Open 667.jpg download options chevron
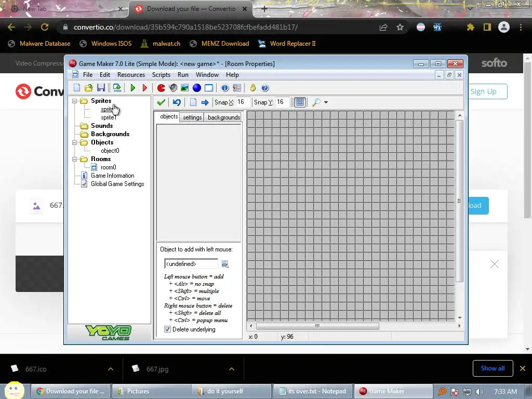This screenshot has width=532, height=399. tap(232, 369)
